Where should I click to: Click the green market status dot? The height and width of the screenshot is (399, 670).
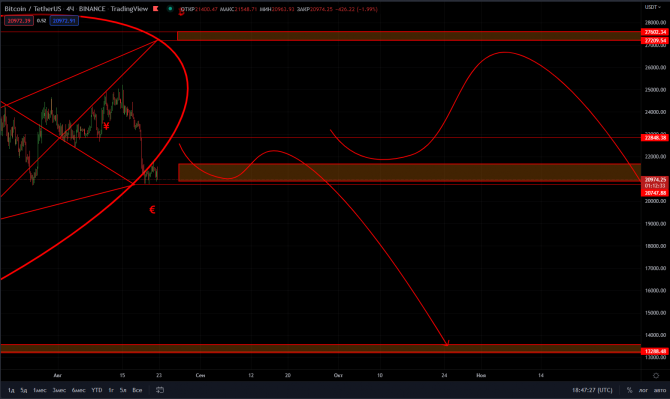point(170,9)
